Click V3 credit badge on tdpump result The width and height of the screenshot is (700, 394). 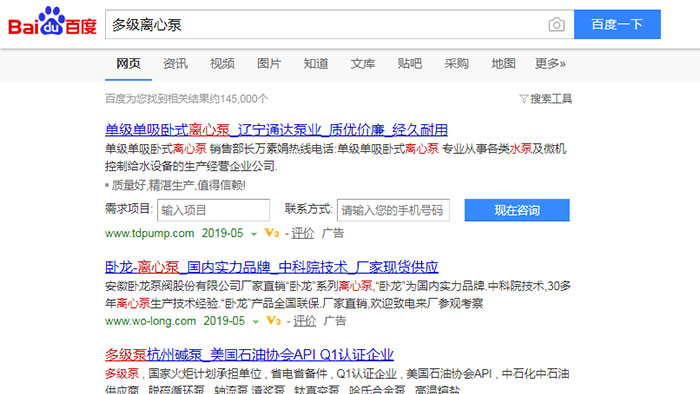click(271, 233)
